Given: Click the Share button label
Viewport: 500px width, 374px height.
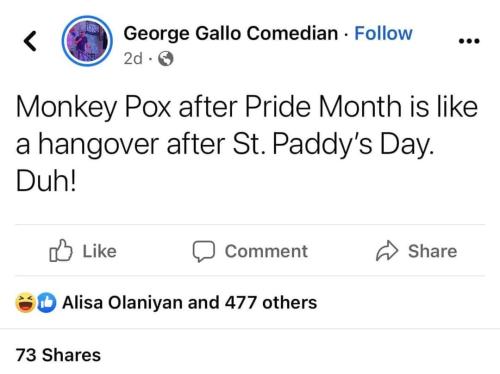Looking at the screenshot, I should coord(432,251).
